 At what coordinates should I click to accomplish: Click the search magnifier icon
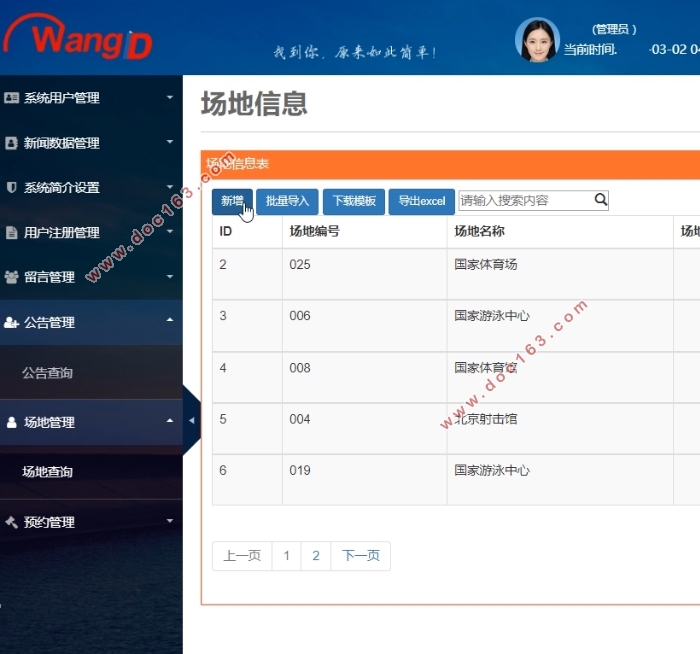pos(601,200)
